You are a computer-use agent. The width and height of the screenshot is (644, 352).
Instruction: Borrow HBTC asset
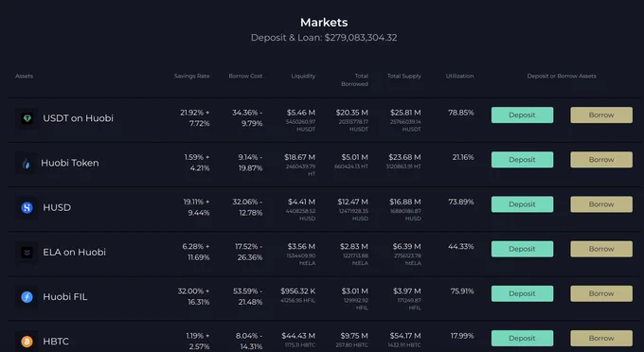601,339
